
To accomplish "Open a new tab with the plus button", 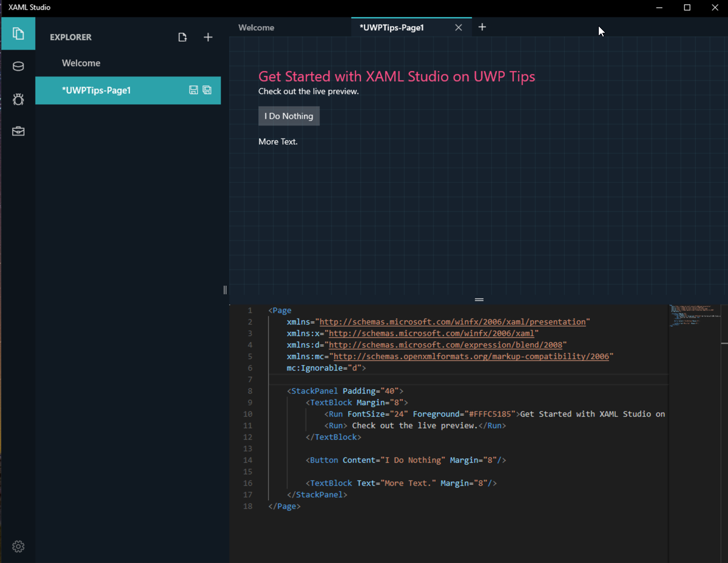I will click(482, 27).
